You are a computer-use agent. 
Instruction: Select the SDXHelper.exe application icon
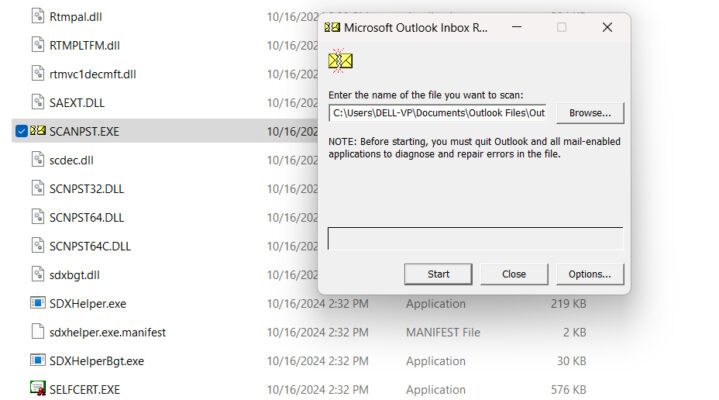pyautogui.click(x=38, y=303)
